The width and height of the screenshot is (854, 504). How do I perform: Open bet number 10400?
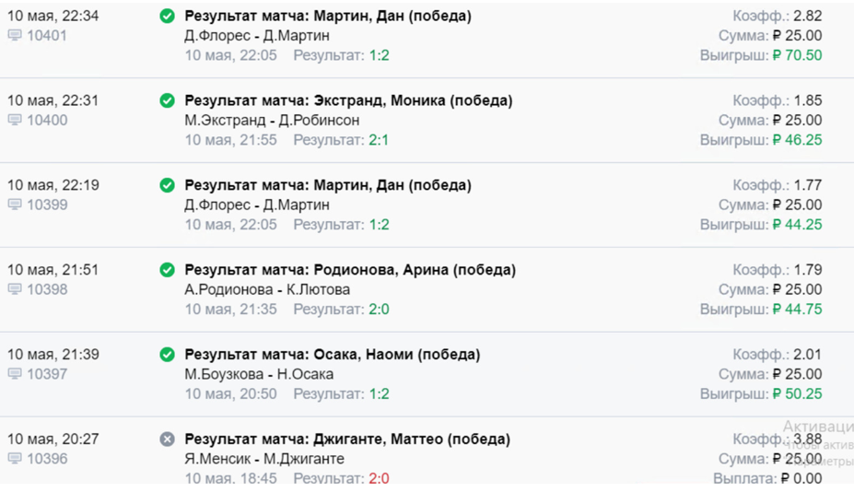(47, 121)
